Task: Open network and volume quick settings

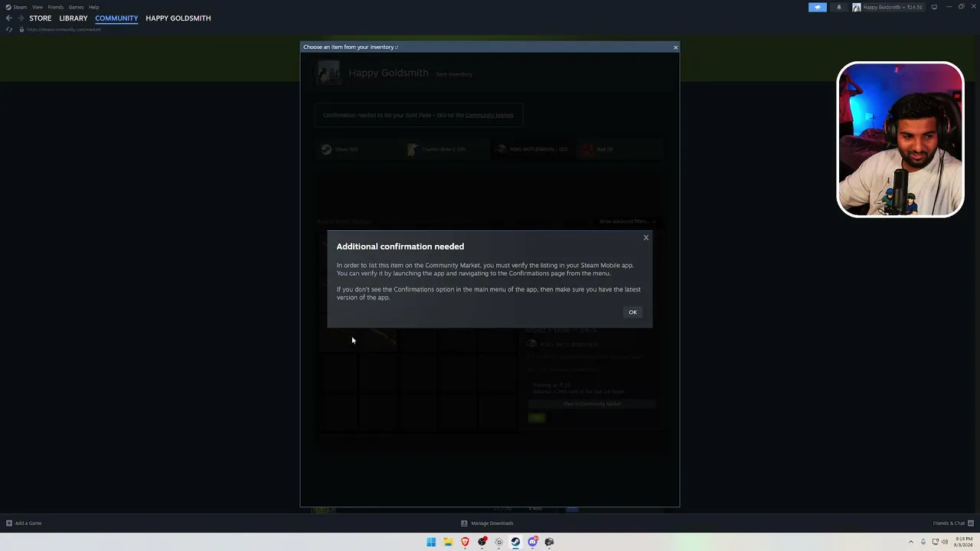Action: pyautogui.click(x=939, y=542)
